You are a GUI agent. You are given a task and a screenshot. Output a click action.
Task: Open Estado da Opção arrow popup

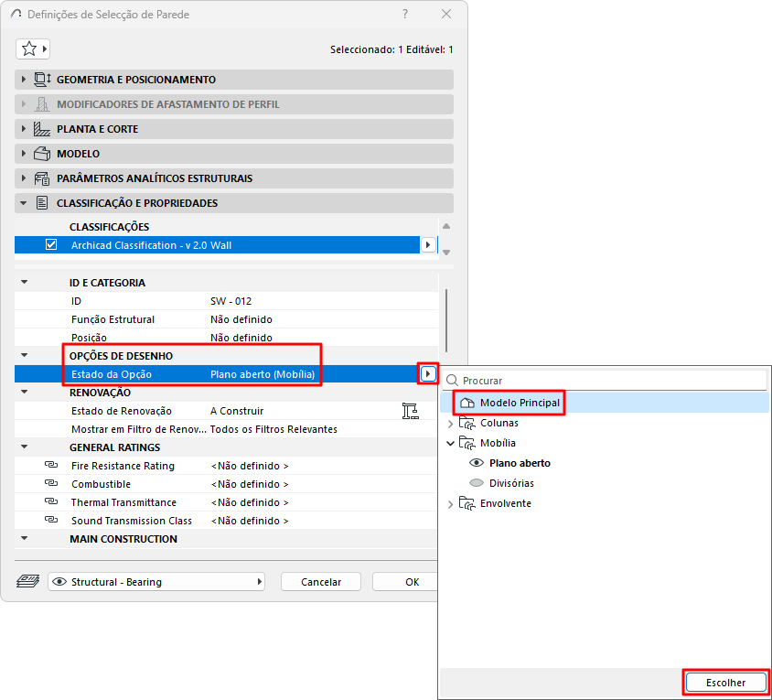click(428, 374)
